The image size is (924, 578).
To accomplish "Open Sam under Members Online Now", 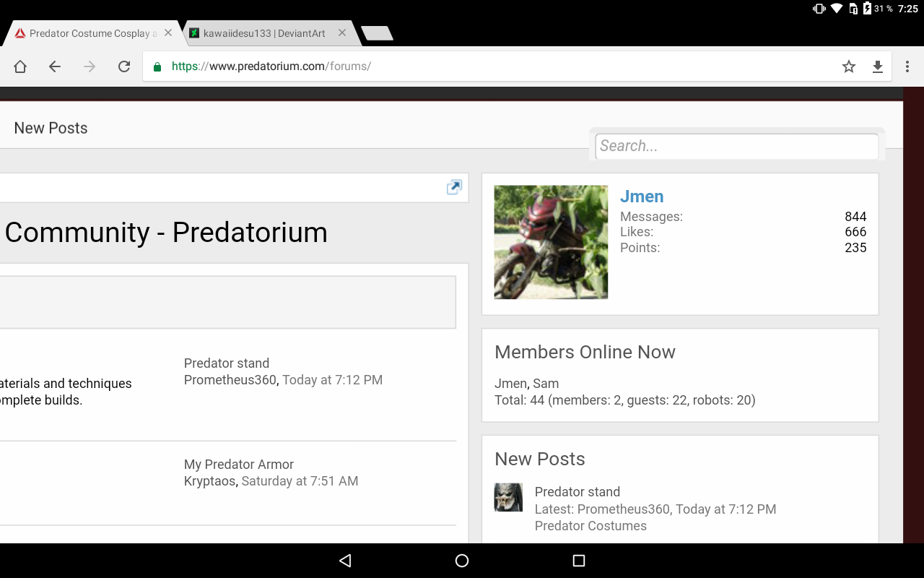I will (546, 384).
